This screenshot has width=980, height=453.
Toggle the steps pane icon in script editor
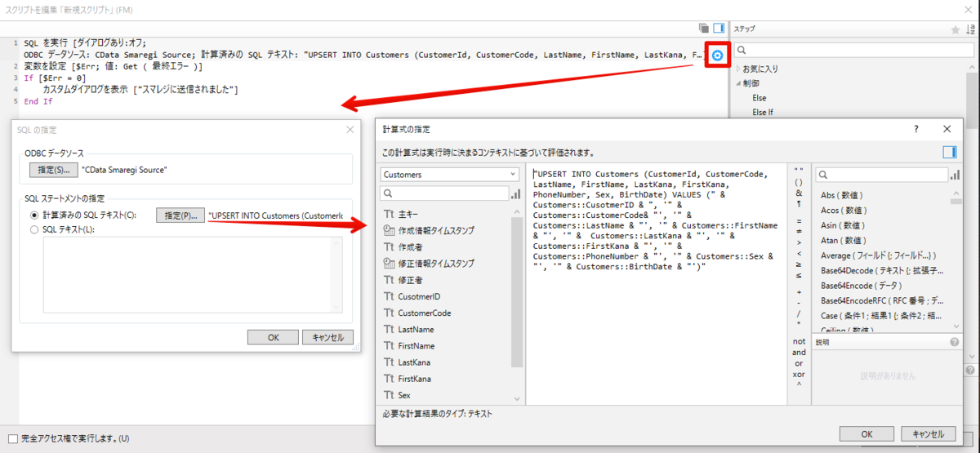click(719, 27)
